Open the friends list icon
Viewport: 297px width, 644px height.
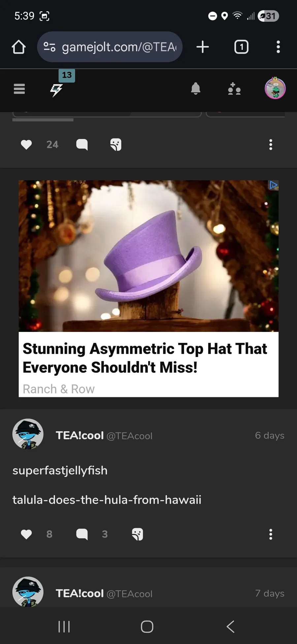[x=234, y=89]
